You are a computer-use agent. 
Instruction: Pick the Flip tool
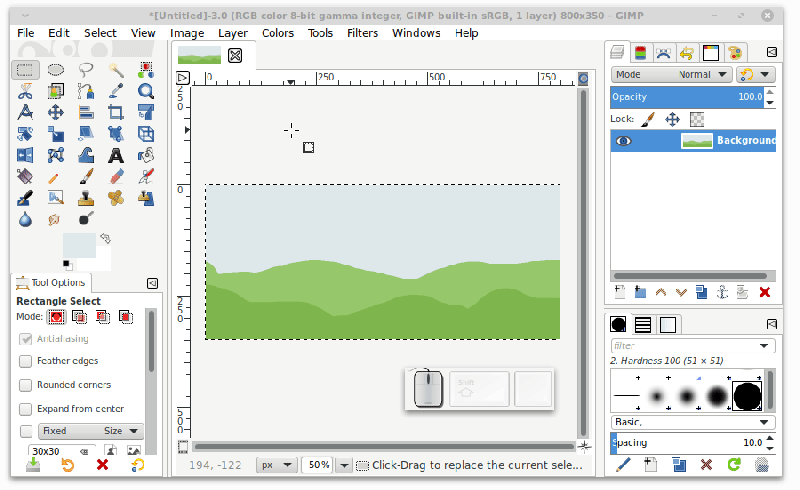click(25, 155)
